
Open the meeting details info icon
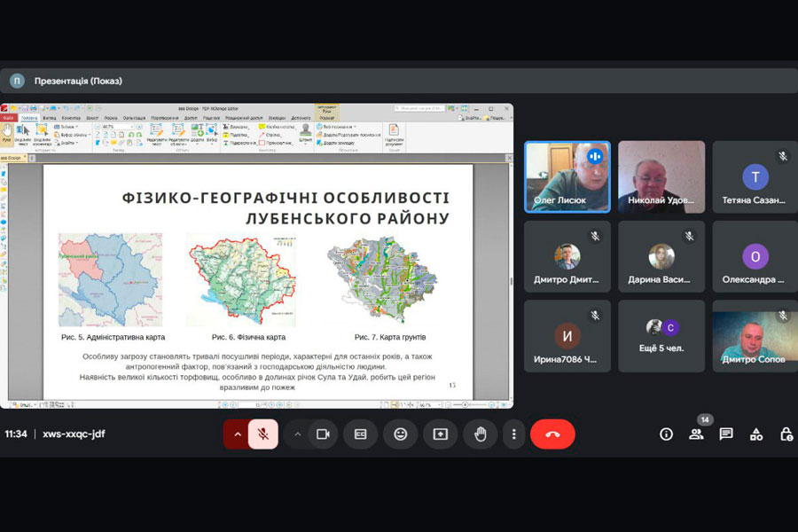(x=666, y=434)
